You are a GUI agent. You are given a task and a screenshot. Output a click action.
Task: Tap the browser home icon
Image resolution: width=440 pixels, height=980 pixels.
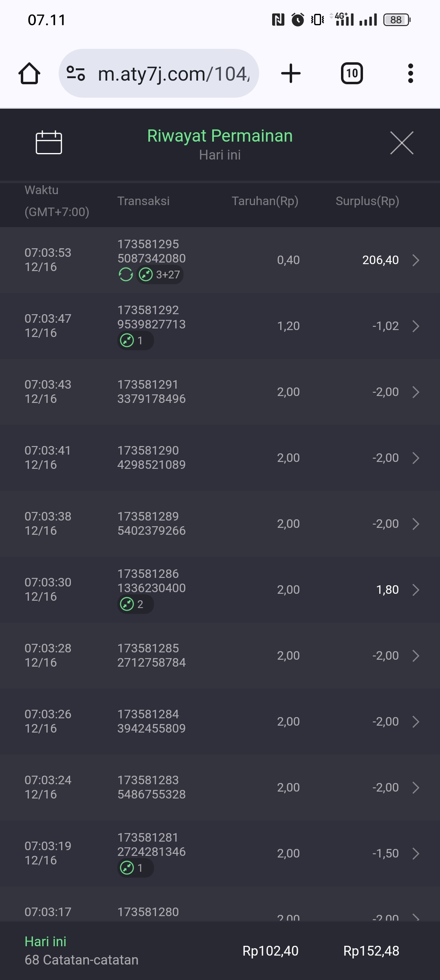tap(29, 74)
